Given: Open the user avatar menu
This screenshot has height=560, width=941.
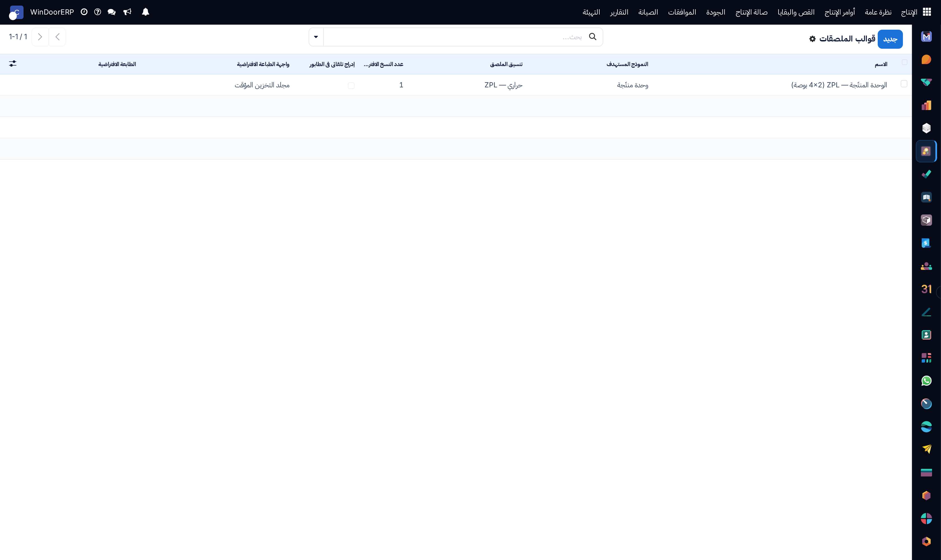Looking at the screenshot, I should [x=16, y=12].
